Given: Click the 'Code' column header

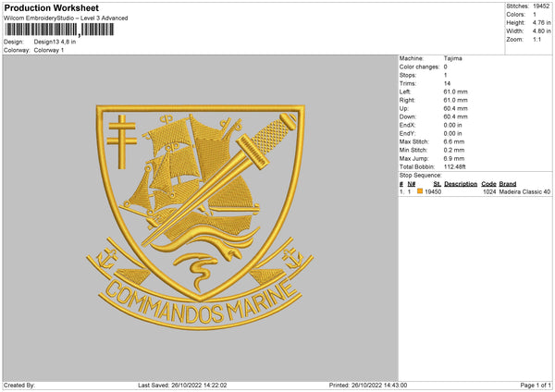Looking at the screenshot, I should [488, 184].
